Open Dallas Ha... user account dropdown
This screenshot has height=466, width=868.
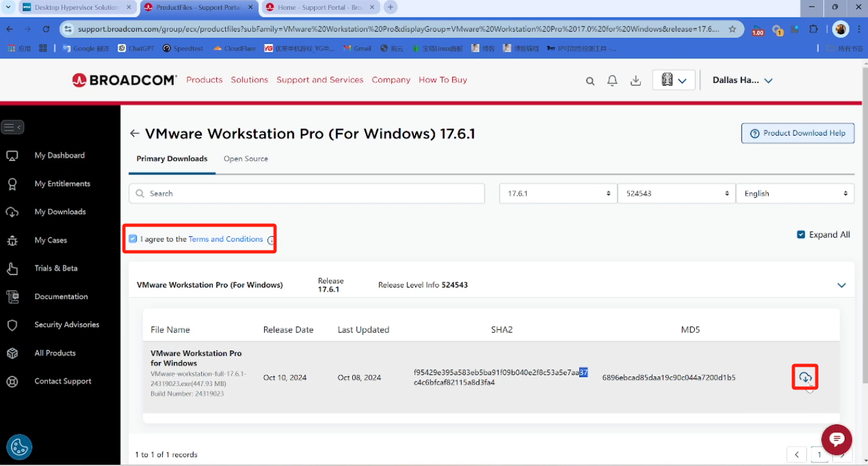[x=743, y=80]
